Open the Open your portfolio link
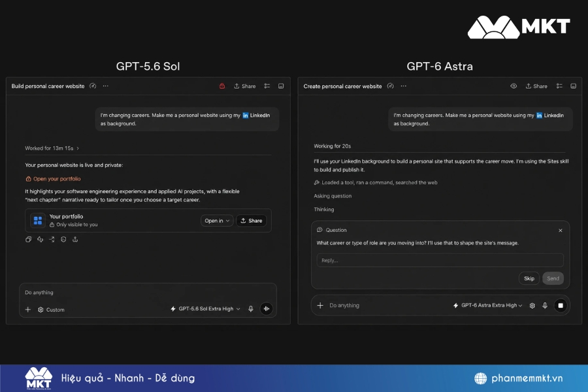This screenshot has height=392, width=588. click(x=53, y=179)
